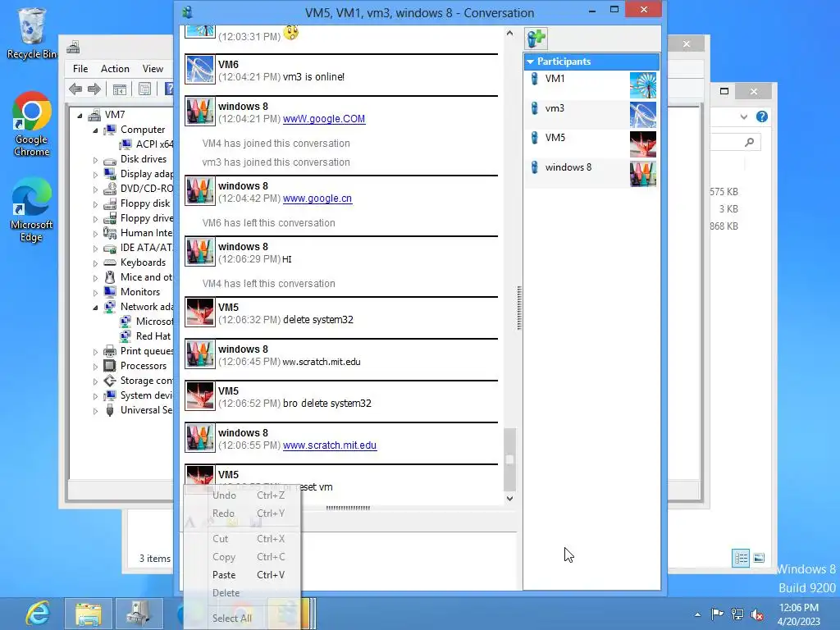Click Delete in the context menu
The width and height of the screenshot is (840, 630).
tap(242, 593)
